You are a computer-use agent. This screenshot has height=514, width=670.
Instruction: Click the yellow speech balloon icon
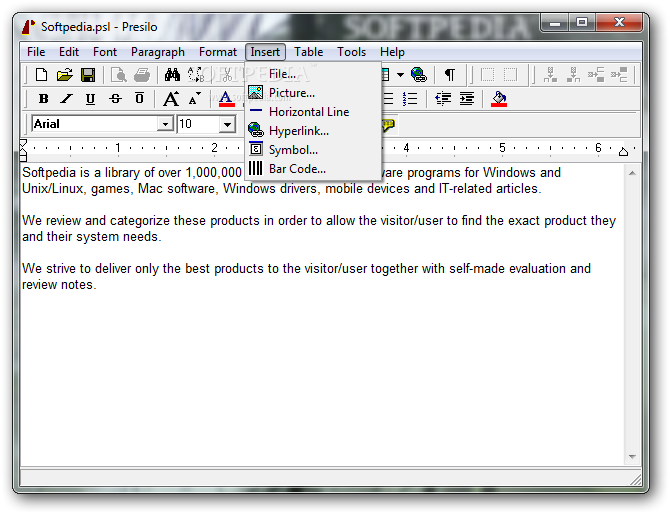[x=388, y=125]
